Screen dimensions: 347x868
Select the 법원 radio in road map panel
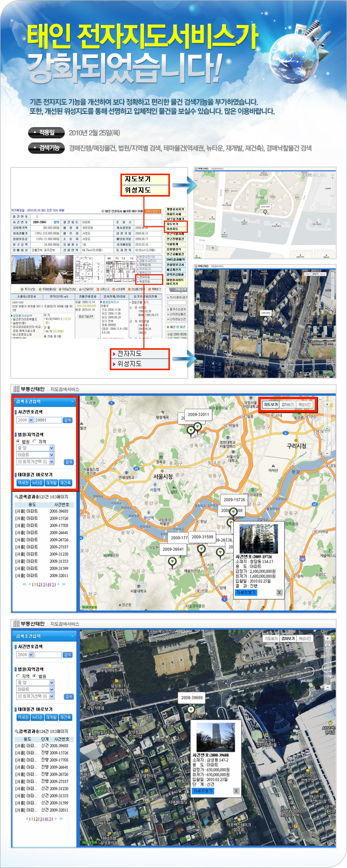(x=18, y=442)
